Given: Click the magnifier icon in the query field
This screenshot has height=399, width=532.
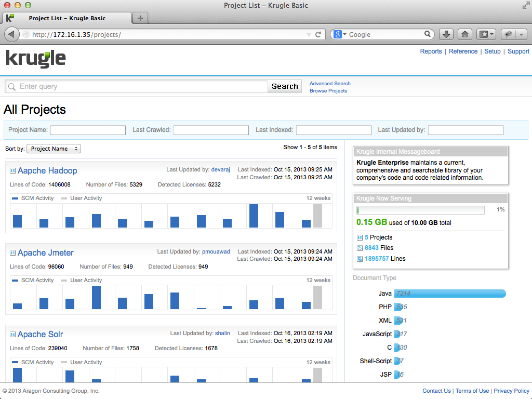Looking at the screenshot, I should click(12, 87).
